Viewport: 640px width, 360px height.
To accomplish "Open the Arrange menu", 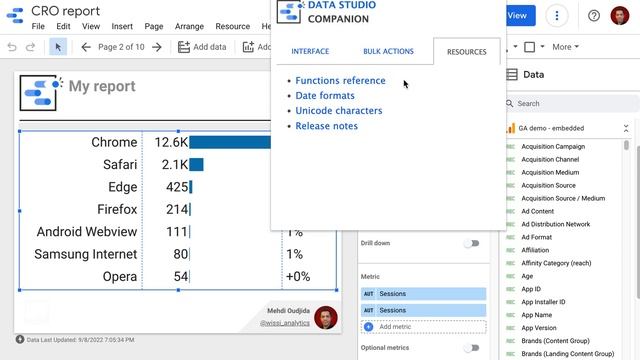I will tap(189, 26).
